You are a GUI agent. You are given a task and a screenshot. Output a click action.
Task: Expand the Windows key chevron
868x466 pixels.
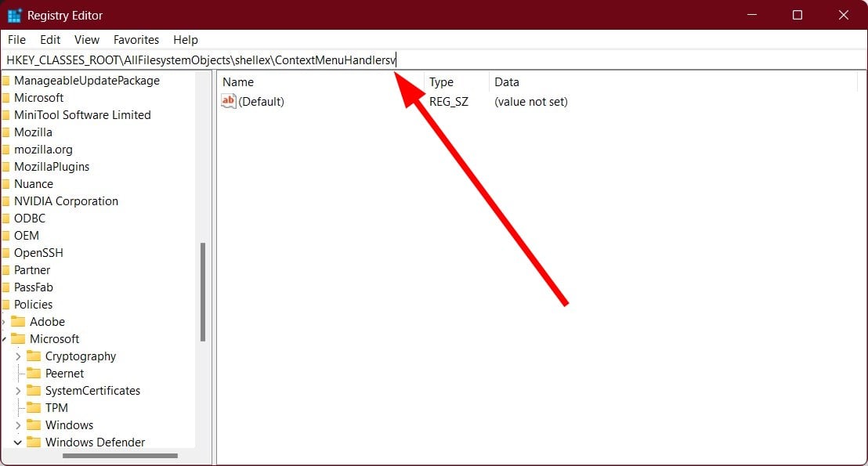coord(18,425)
